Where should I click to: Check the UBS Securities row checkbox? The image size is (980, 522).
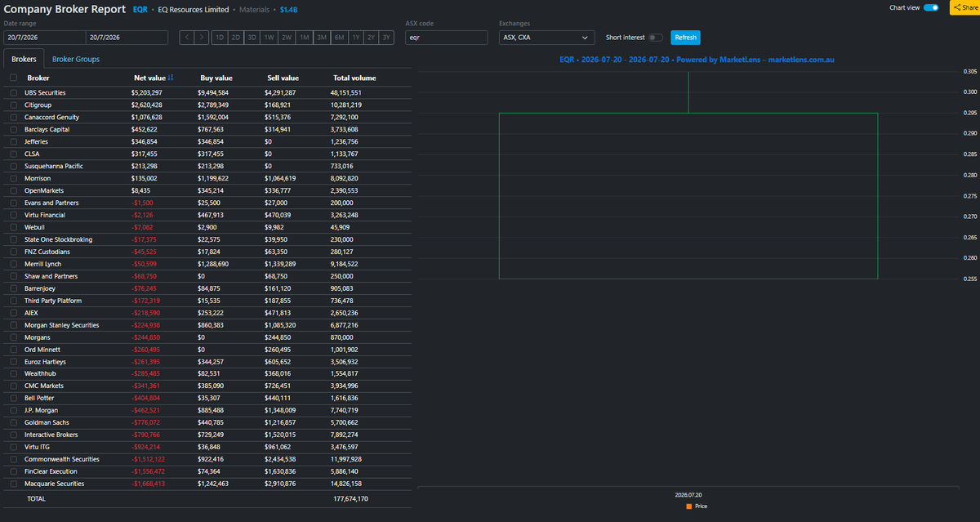(13, 93)
